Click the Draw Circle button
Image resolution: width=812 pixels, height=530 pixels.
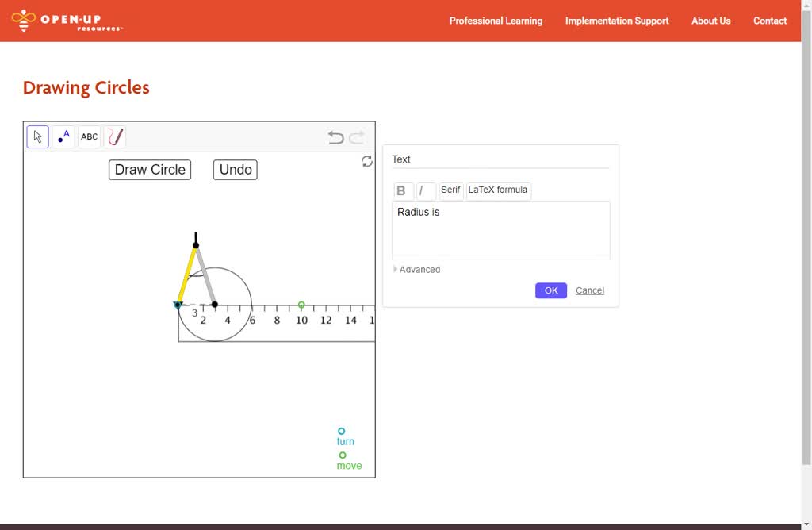click(x=149, y=169)
